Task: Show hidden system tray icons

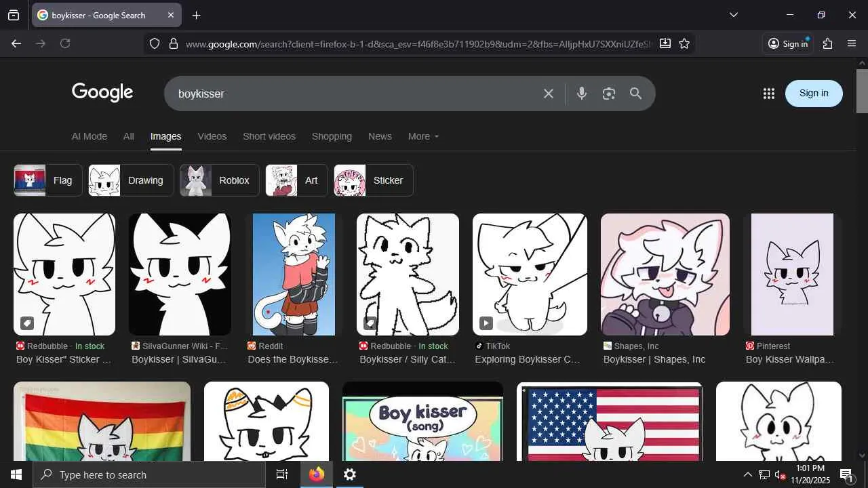Action: coord(747,474)
